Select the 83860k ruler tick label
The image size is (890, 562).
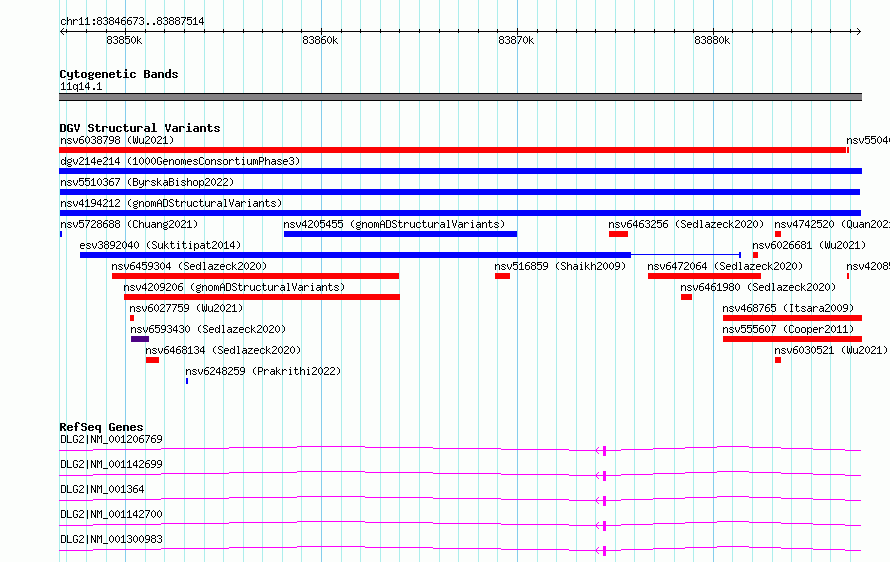pos(320,40)
